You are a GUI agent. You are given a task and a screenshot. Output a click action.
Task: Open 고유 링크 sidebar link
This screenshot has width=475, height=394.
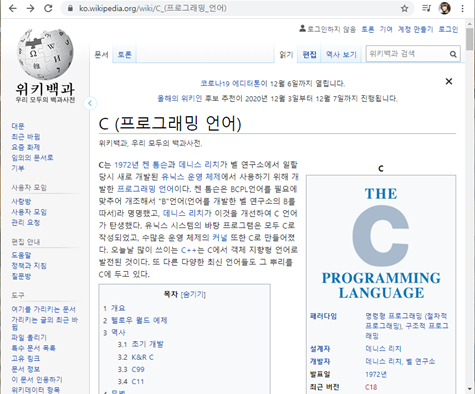[x=26, y=358]
